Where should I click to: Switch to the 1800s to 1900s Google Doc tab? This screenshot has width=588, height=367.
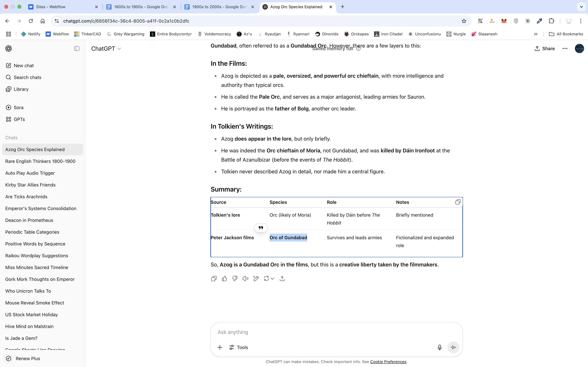click(x=141, y=7)
